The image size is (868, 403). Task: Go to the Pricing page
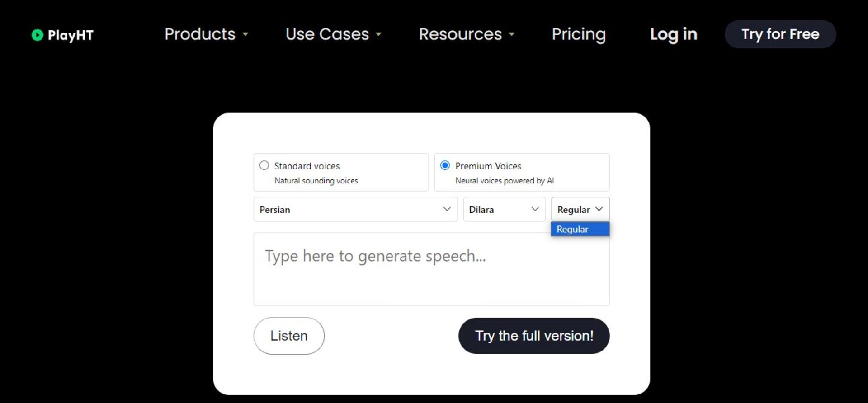pyautogui.click(x=579, y=34)
